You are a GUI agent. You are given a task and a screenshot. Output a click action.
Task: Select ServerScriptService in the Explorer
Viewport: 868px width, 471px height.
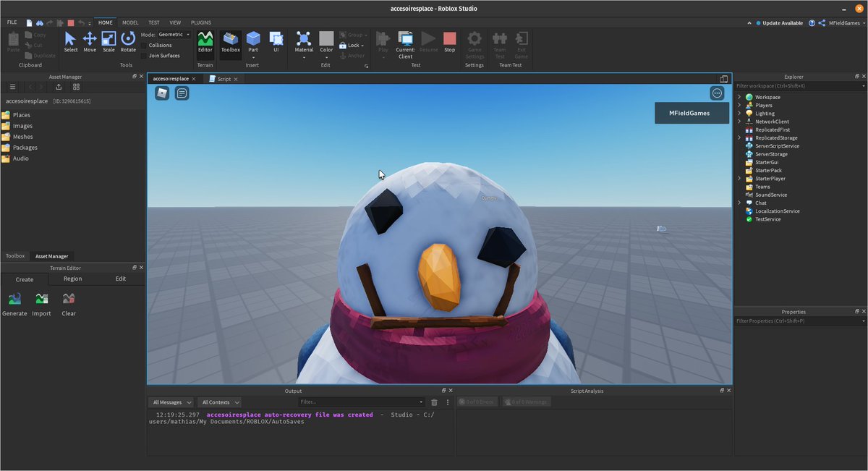777,146
